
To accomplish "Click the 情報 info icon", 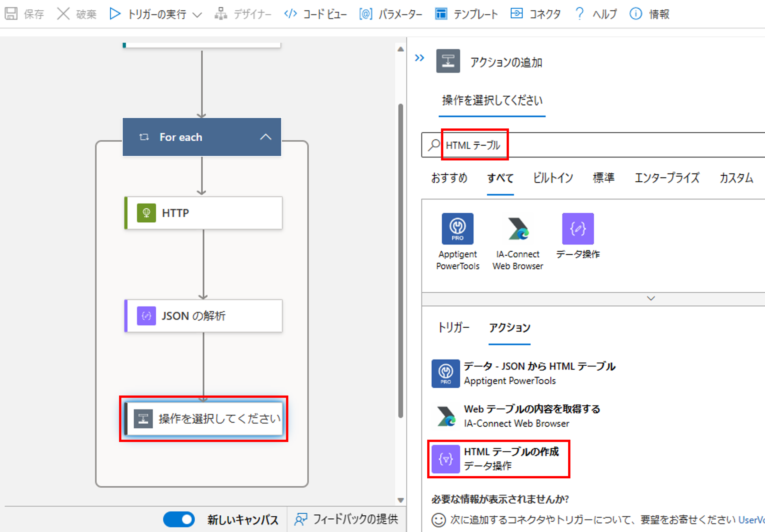I will (x=635, y=14).
